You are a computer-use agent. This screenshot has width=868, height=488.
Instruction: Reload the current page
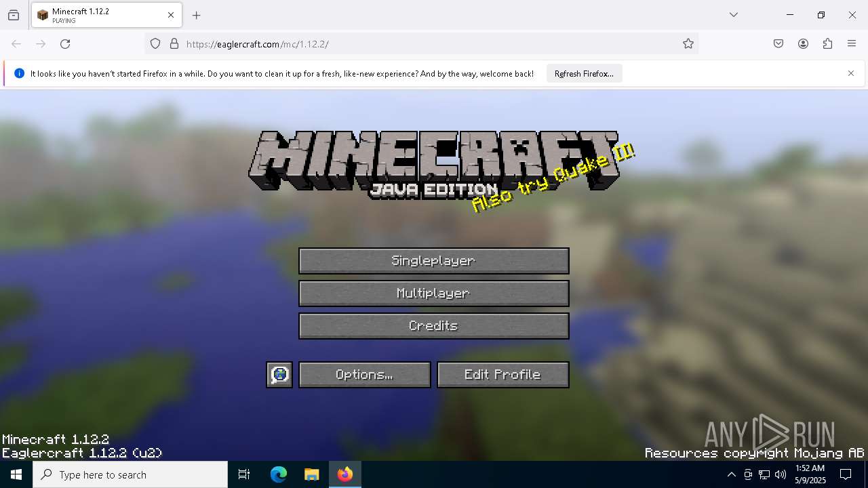(65, 44)
